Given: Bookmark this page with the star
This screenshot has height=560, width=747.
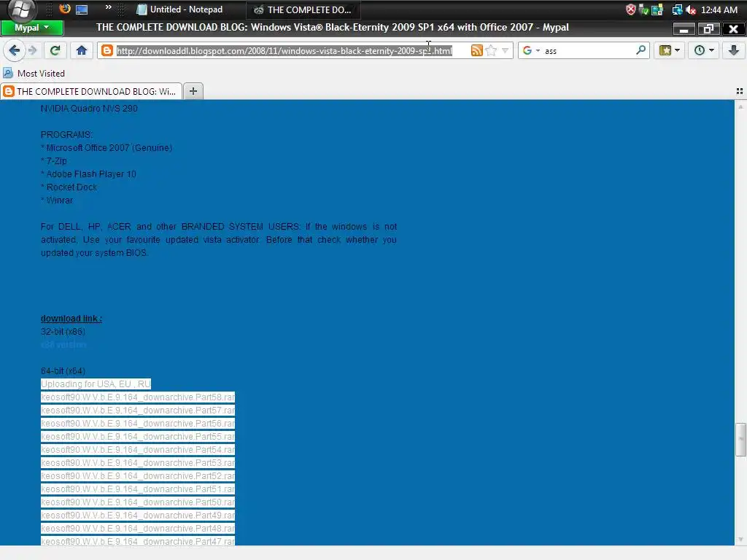Looking at the screenshot, I should tap(491, 50).
